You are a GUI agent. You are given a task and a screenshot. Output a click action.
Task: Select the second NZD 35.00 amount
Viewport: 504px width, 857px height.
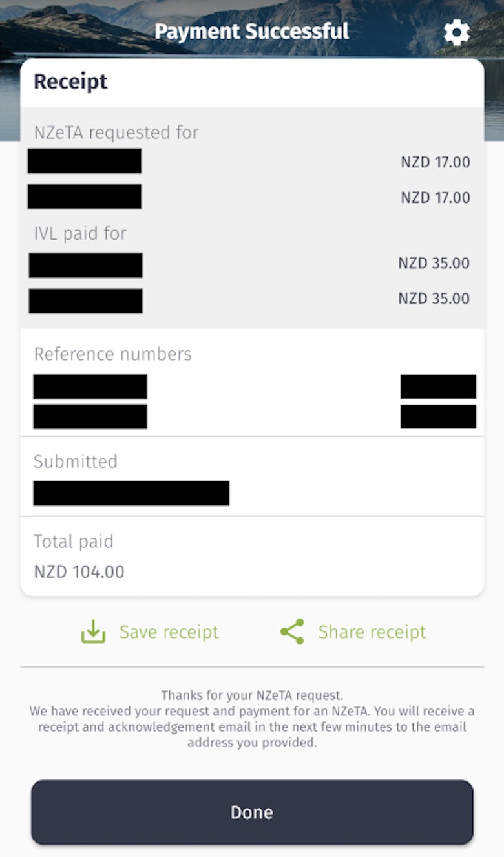(434, 298)
